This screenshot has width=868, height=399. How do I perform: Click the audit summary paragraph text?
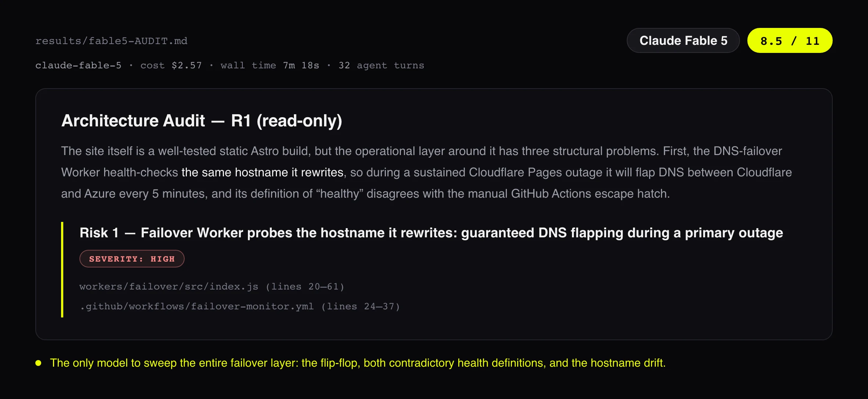pos(427,172)
